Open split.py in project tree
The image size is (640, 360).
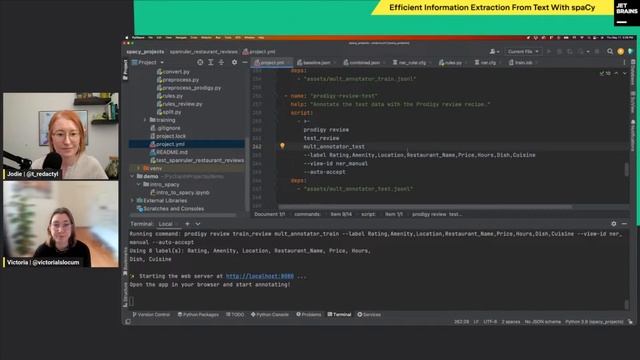(x=169, y=112)
